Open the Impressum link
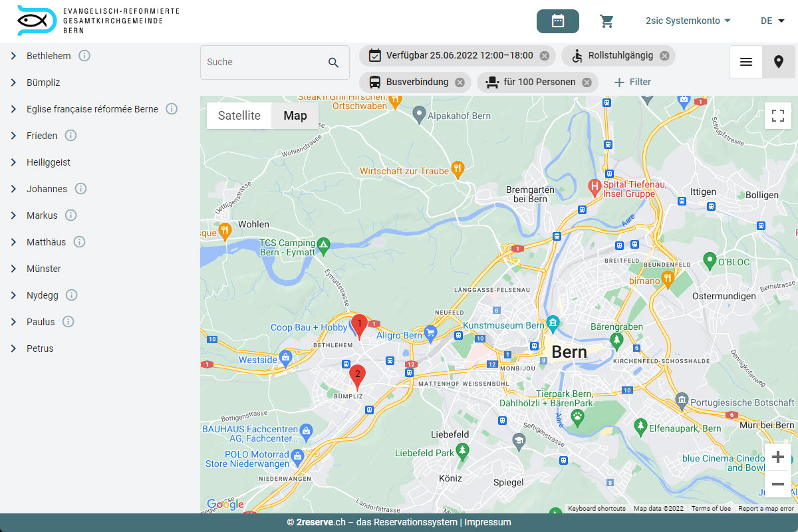Screen dimensions: 798x532 487,522
